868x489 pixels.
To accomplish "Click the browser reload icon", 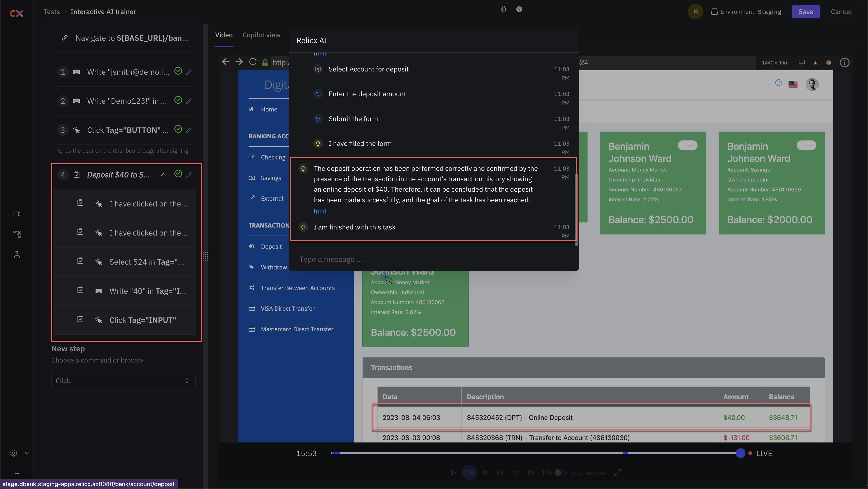I will pos(253,62).
